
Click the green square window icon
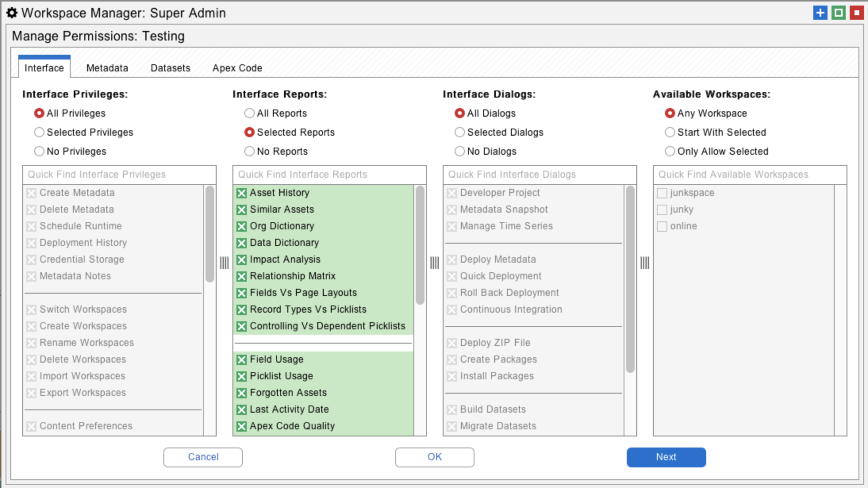pyautogui.click(x=838, y=13)
